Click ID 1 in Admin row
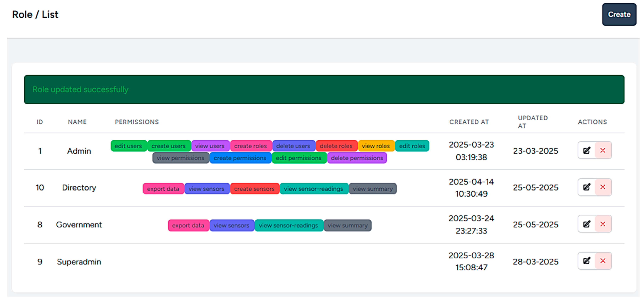This screenshot has width=644, height=303. click(40, 151)
